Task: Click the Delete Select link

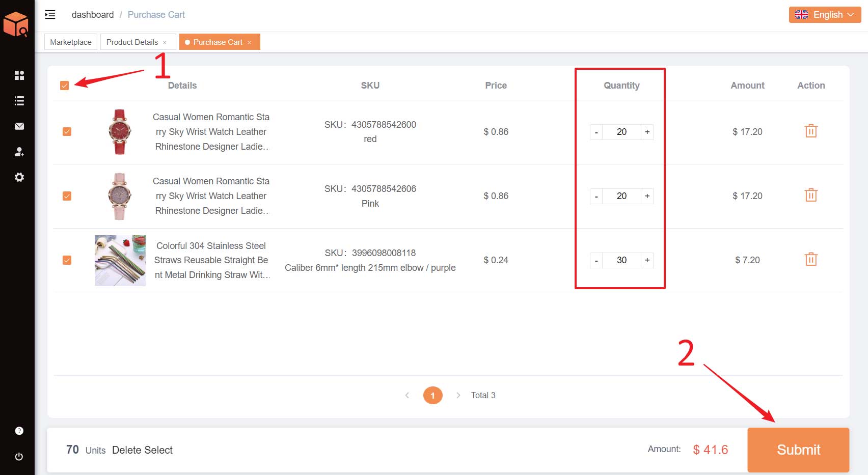Action: [x=142, y=450]
